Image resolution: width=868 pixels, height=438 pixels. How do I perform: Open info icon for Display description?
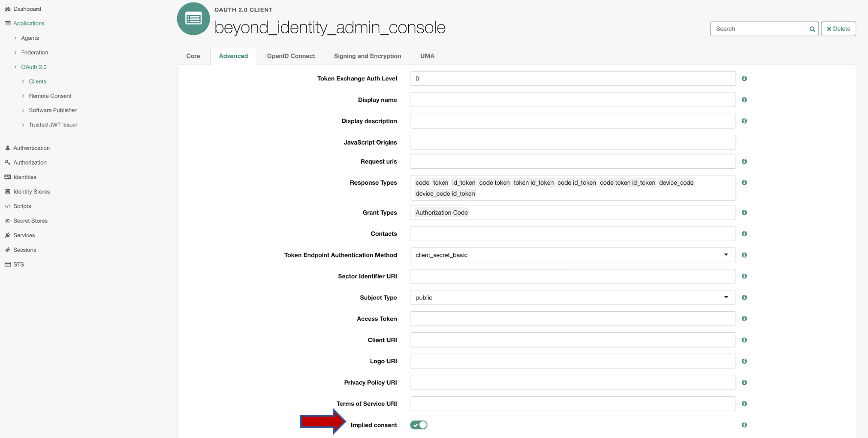(x=744, y=121)
